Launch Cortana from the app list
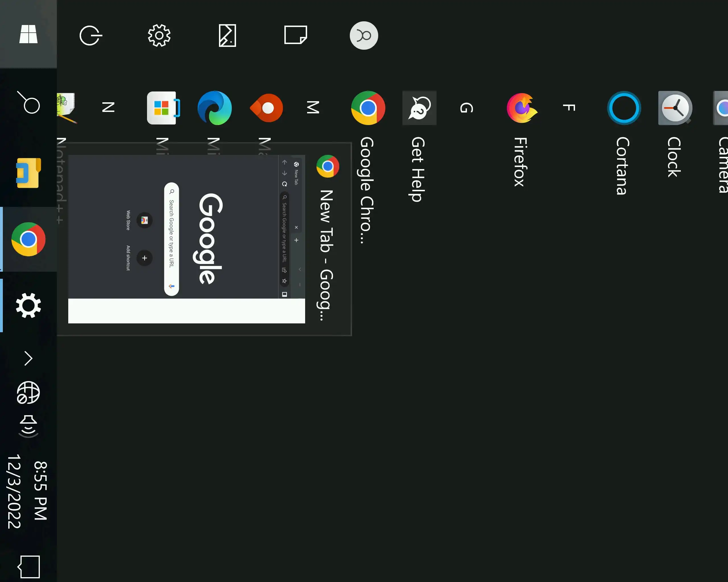This screenshot has height=582, width=728. coord(623,108)
